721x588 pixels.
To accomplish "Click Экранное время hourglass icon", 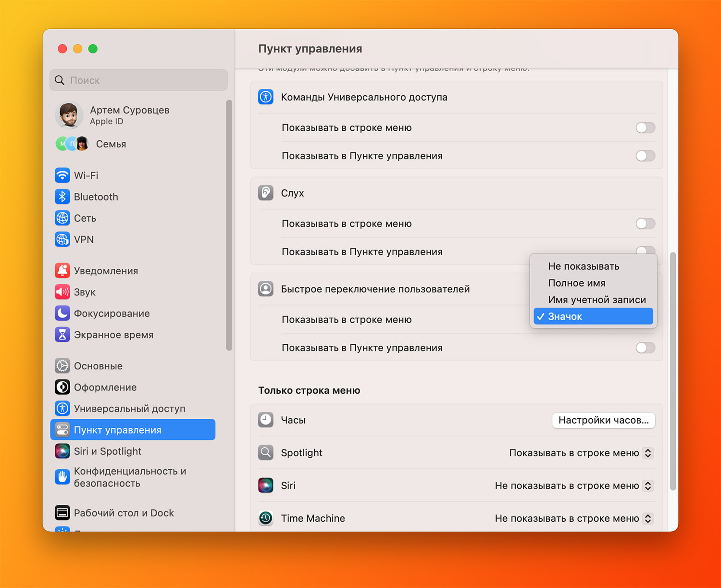I will 62,335.
